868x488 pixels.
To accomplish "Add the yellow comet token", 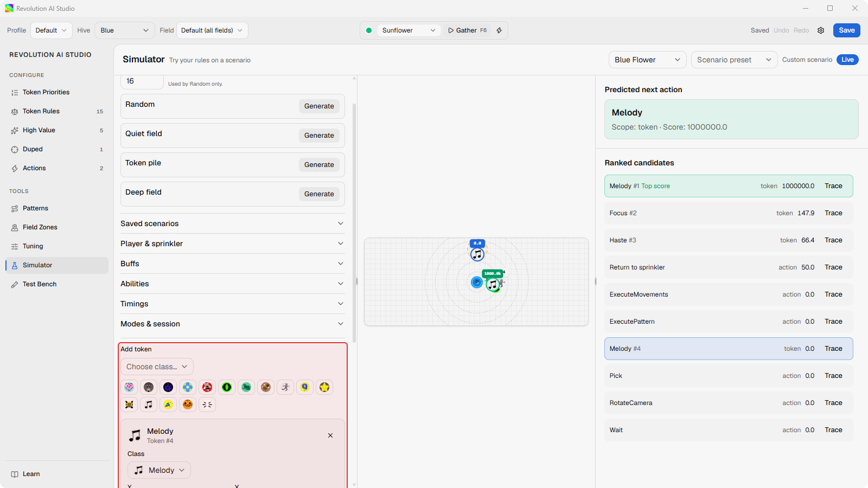I will 168,404.
